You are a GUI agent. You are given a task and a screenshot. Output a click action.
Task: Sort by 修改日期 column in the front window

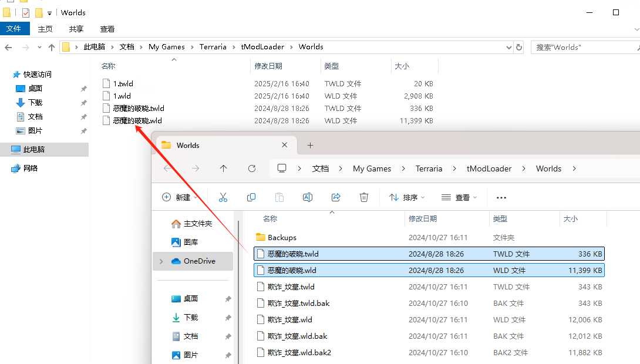point(423,219)
